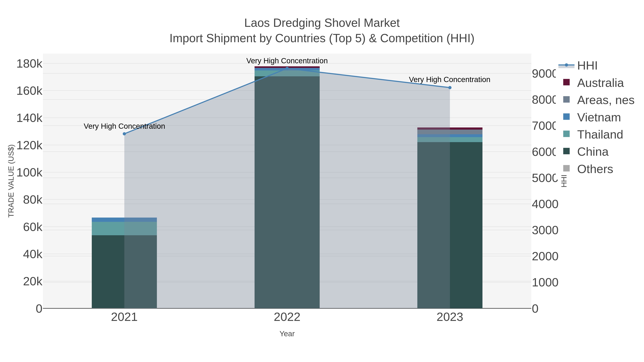Click the China dark green swatch

click(567, 151)
